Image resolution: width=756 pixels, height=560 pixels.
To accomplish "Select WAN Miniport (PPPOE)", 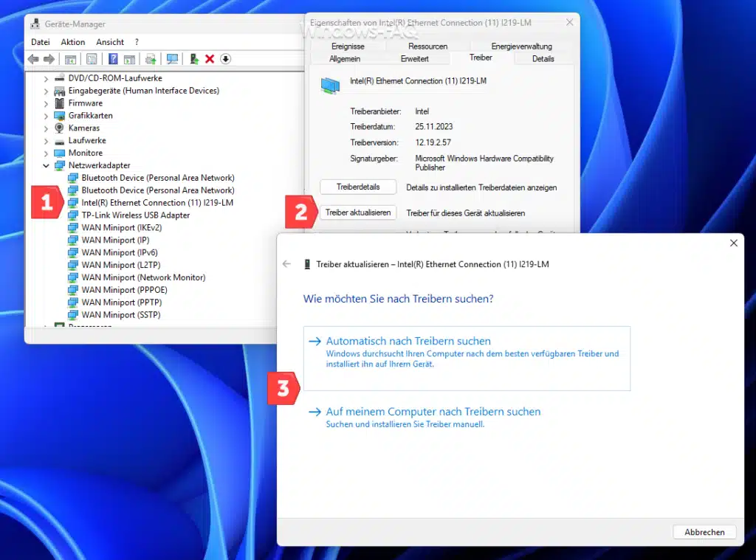I will [124, 290].
